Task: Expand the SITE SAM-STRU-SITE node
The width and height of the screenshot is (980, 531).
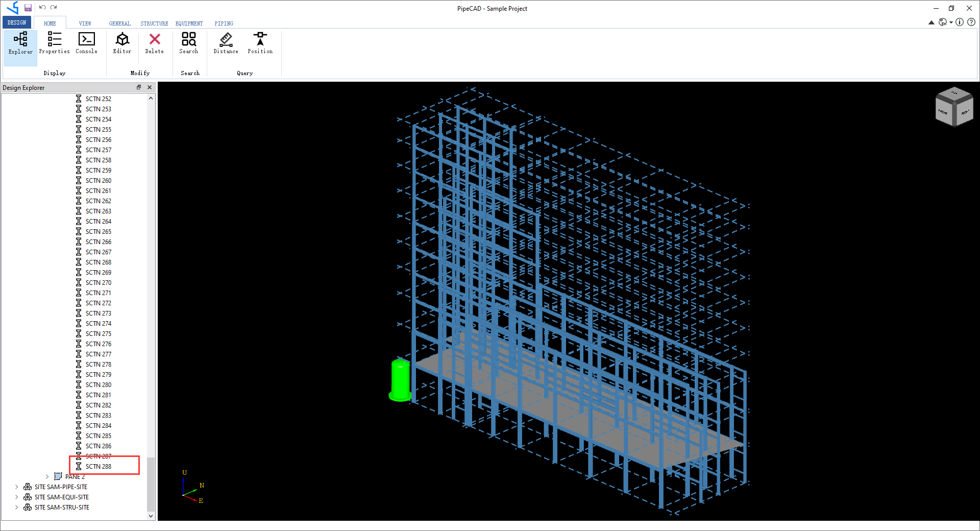Action: tap(17, 507)
